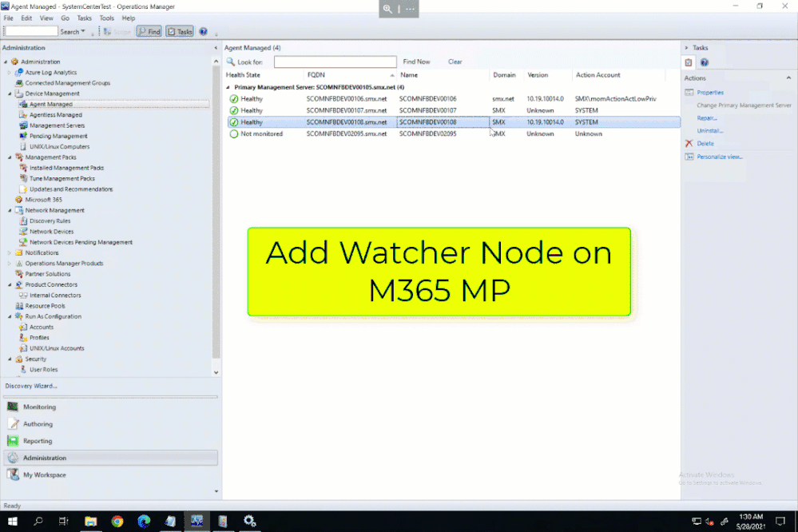Viewport: 798px width, 532px height.
Task: Click the Agentless Managed icon
Action: pos(23,115)
